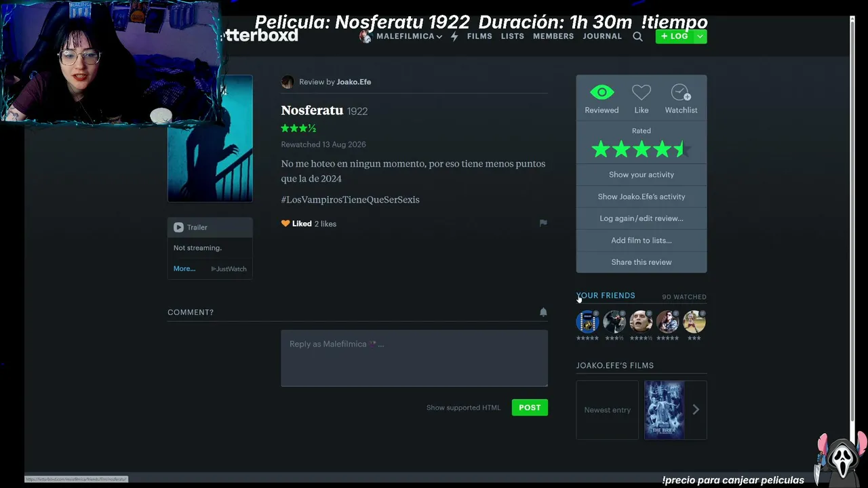Toggle Like heart for this film

point(642,98)
